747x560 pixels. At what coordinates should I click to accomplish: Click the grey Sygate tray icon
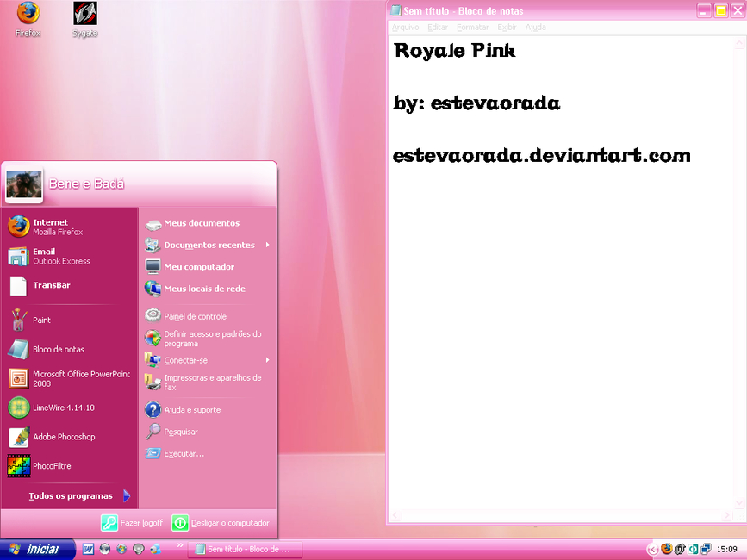(x=680, y=549)
